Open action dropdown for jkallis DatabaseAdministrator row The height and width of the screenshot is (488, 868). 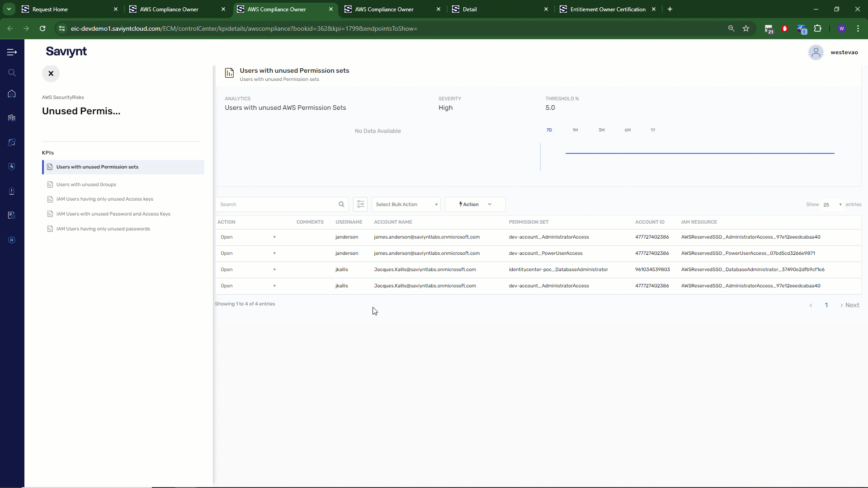pos(248,270)
